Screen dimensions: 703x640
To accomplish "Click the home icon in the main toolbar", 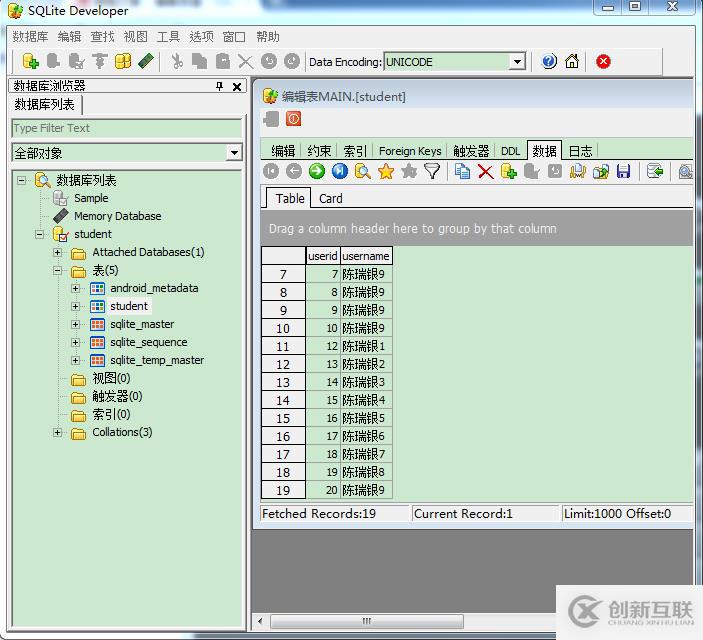I will [x=572, y=61].
